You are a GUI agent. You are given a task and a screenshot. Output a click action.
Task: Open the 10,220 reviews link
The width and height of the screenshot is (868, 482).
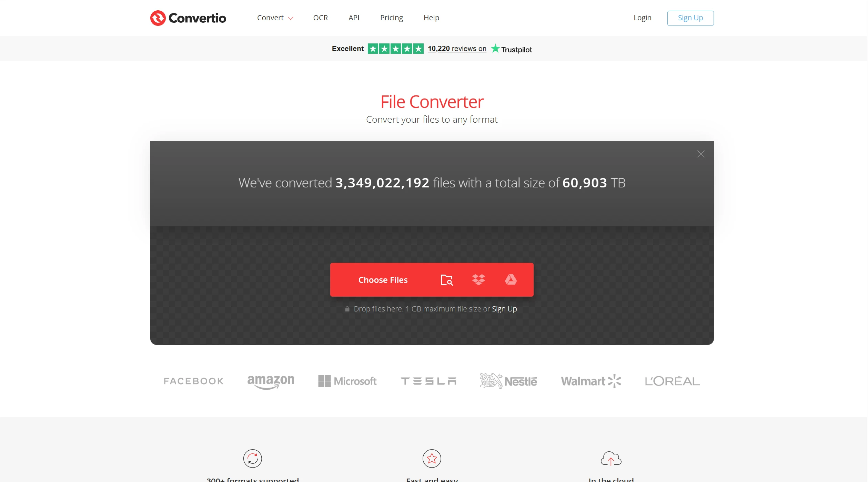(x=457, y=49)
